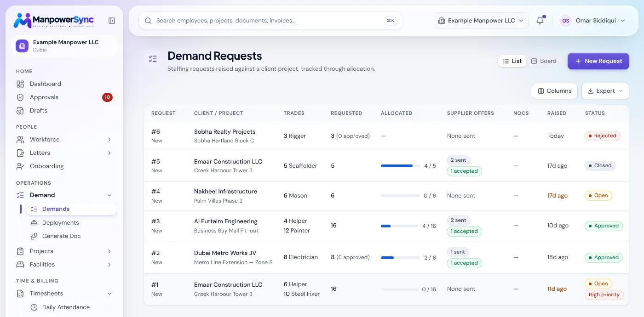
Task: Expand the Projects submenu chevron
Action: pos(109,251)
